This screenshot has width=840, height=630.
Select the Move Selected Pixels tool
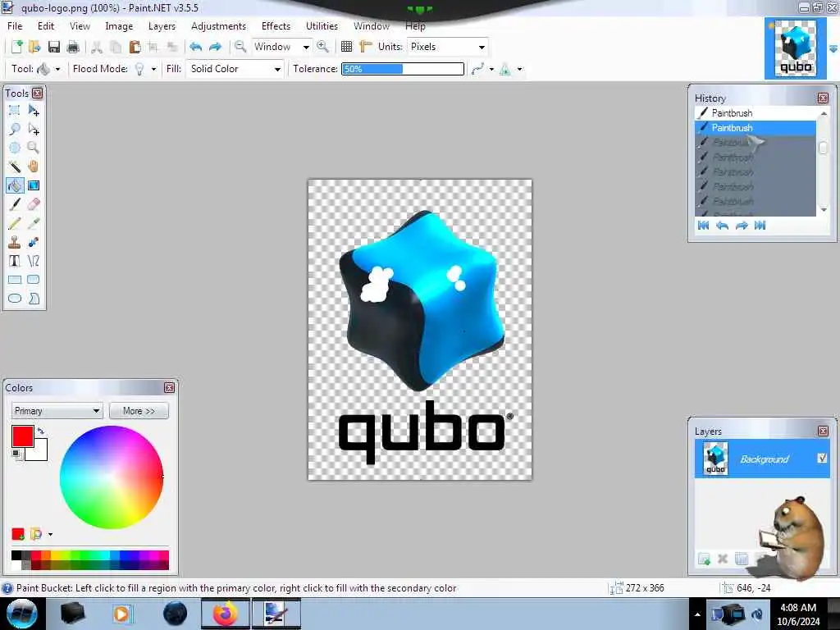33,111
